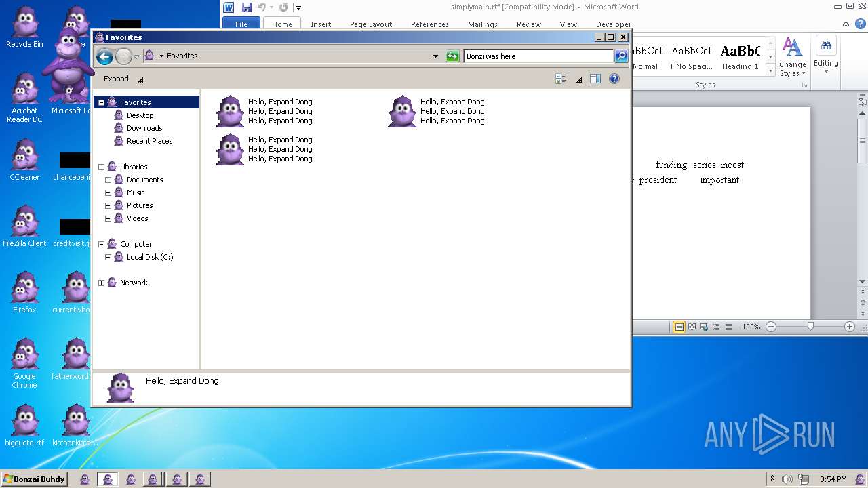
Task: Expand the Network tree node
Action: pyautogui.click(x=102, y=283)
